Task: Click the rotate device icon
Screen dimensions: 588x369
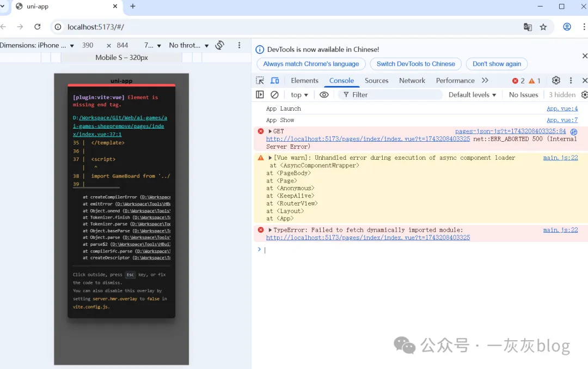Action: (220, 45)
